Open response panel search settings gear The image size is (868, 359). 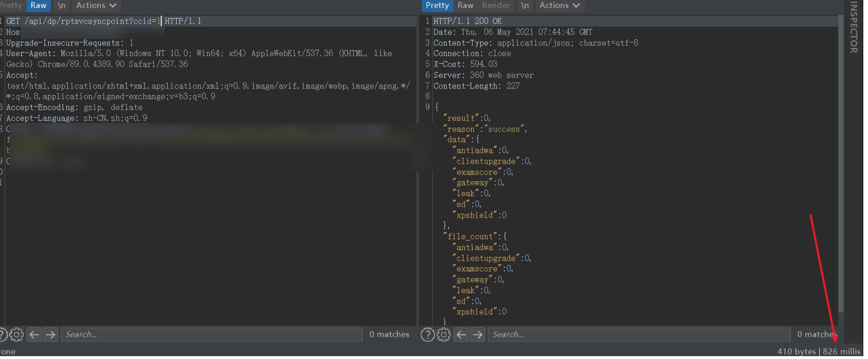point(444,335)
